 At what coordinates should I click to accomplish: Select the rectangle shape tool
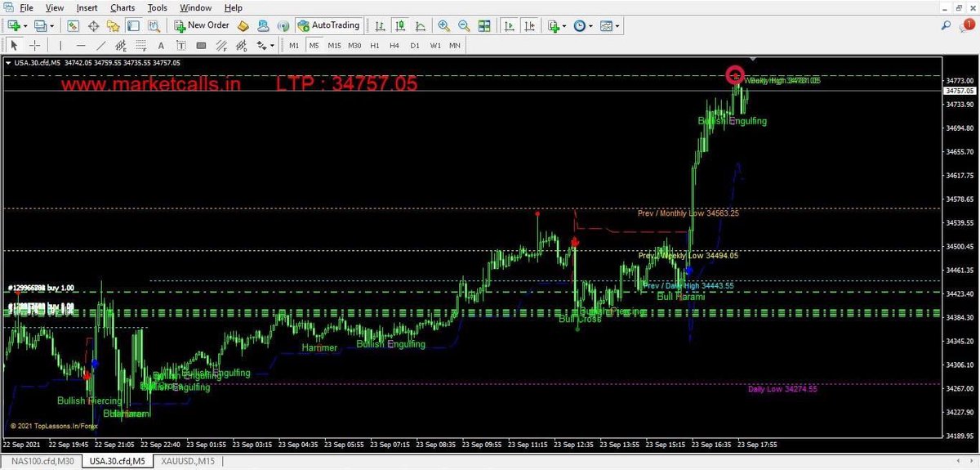tap(201, 45)
